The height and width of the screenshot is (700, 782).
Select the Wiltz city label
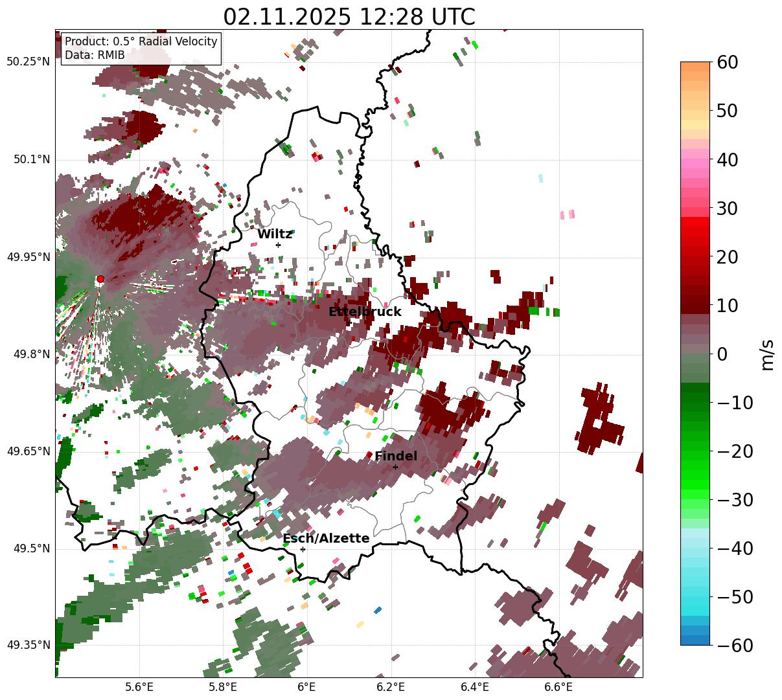coord(275,234)
